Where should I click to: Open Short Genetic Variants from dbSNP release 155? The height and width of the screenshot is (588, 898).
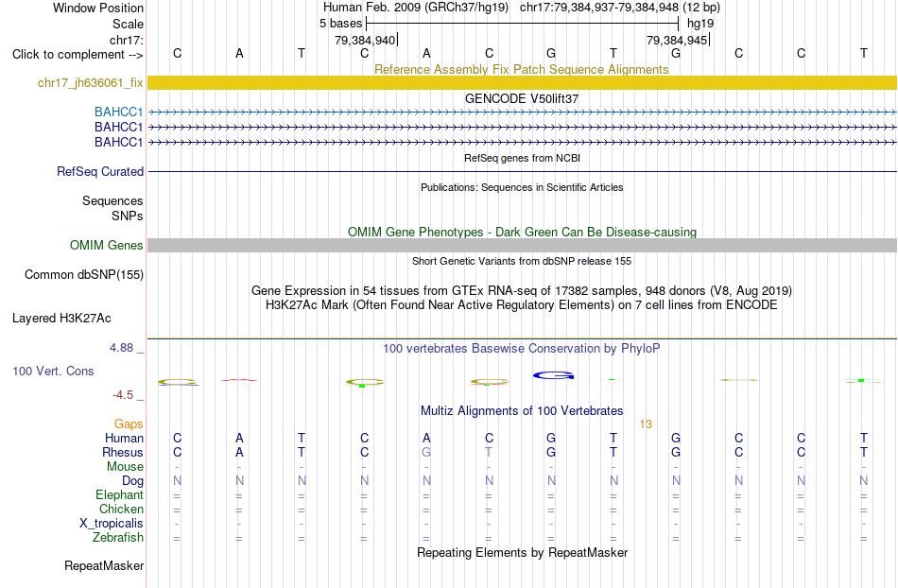click(x=522, y=261)
